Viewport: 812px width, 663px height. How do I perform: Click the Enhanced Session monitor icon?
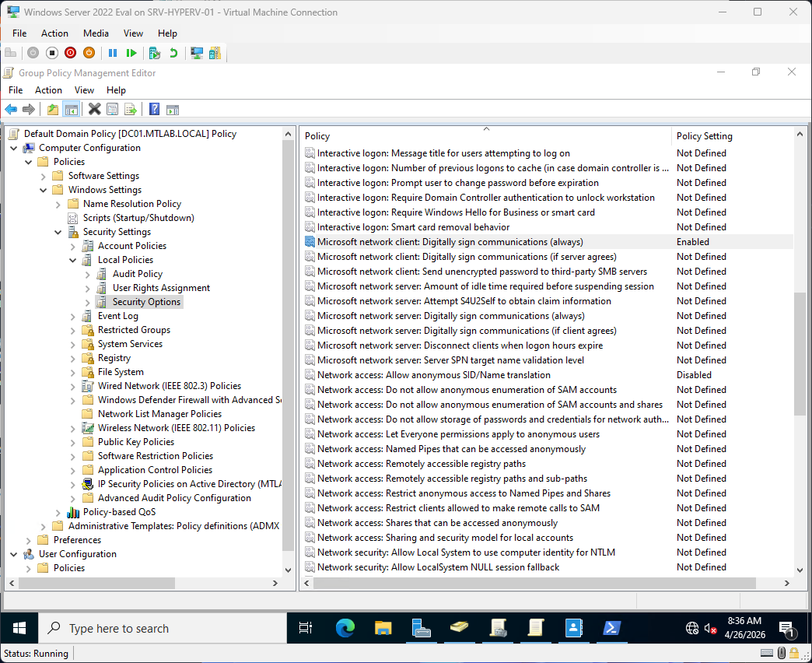click(197, 53)
